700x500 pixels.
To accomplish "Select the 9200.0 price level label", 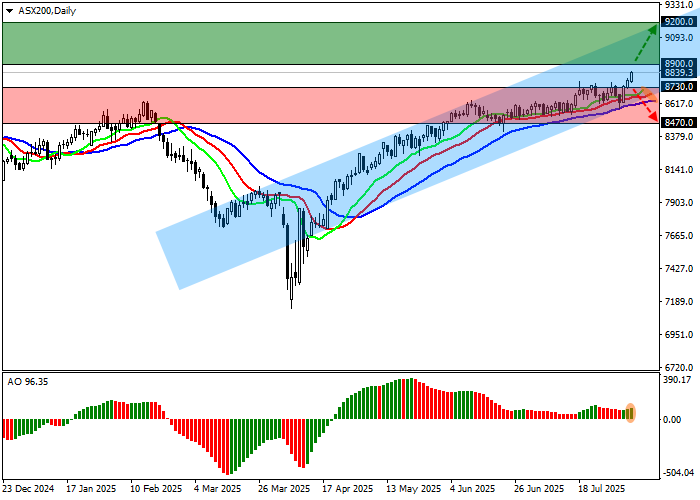I will [679, 22].
